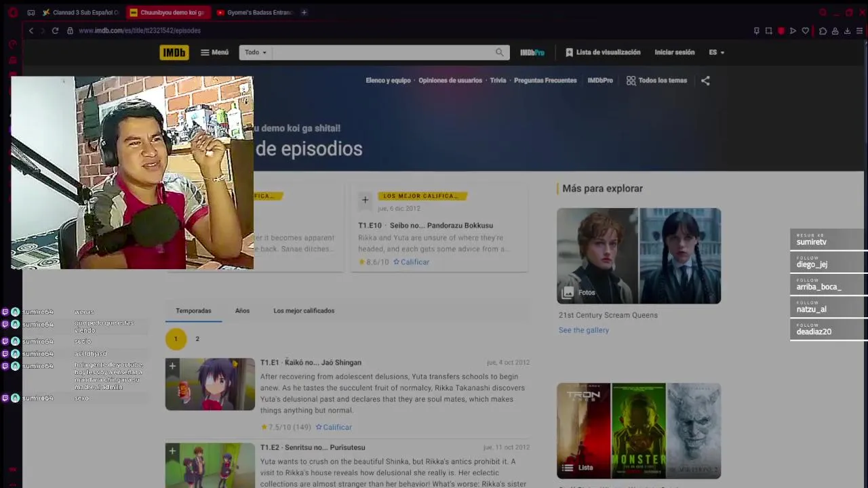Open the IMDb Menú hamburger
This screenshot has width=868, height=488.
click(214, 52)
